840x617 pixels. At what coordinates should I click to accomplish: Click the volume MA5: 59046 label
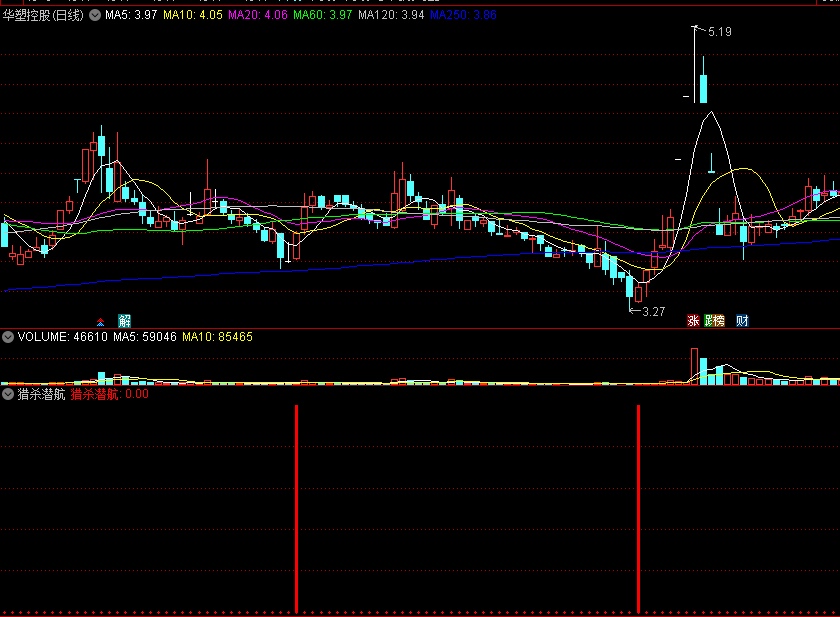point(145,337)
